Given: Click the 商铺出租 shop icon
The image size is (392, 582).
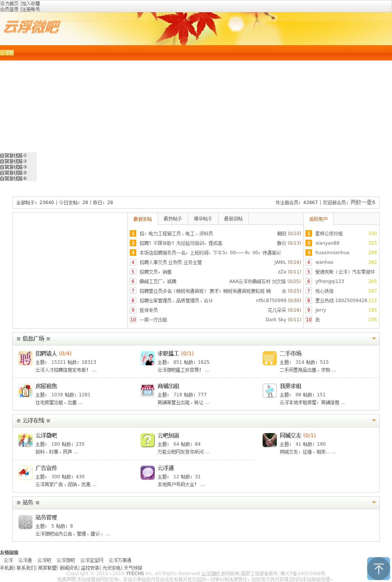Looking at the screenshot, I should [x=147, y=391].
